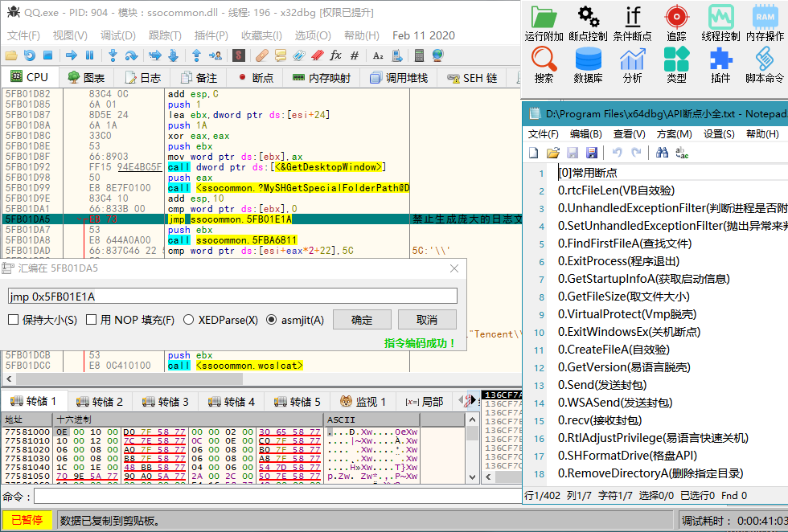
Task: Select line 0.ExitProcess(程序退出) in Notepad
Action: (618, 261)
